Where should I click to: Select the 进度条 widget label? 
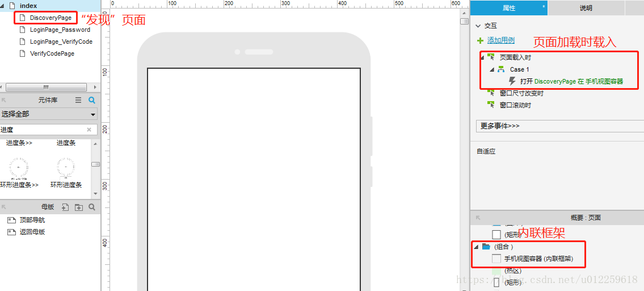pyautogui.click(x=66, y=143)
